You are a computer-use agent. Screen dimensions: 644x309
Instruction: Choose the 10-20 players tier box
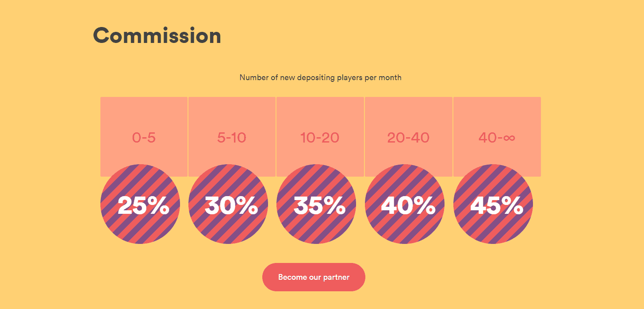pyautogui.click(x=320, y=137)
